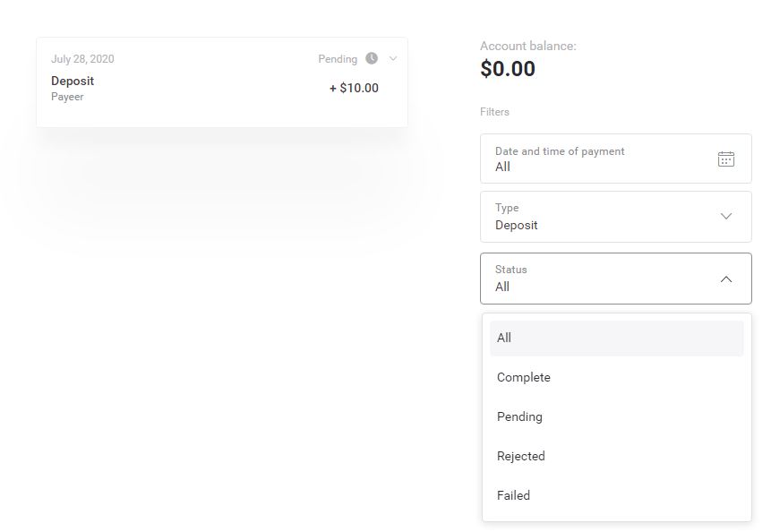Choose 'Failed' from the status list

(x=513, y=495)
